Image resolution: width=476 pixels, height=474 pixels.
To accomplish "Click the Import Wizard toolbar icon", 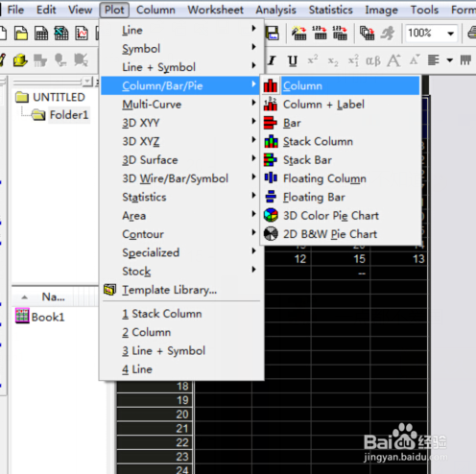I will click(299, 34).
